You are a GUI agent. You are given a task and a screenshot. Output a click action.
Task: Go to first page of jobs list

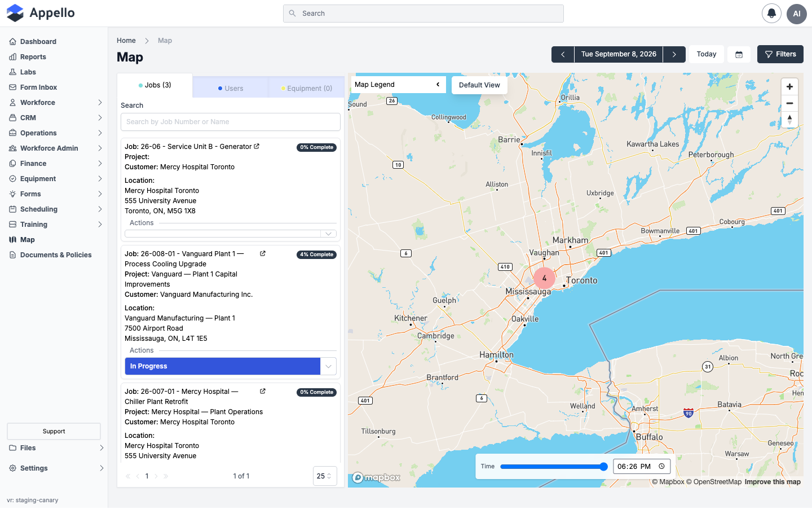click(128, 476)
